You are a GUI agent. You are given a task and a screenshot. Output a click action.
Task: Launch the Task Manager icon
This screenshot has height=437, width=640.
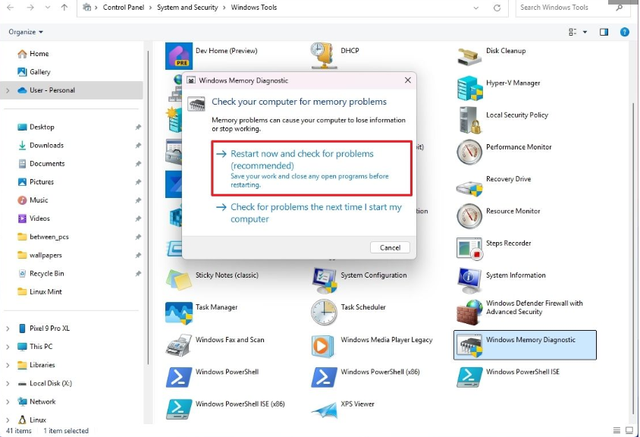point(179,313)
